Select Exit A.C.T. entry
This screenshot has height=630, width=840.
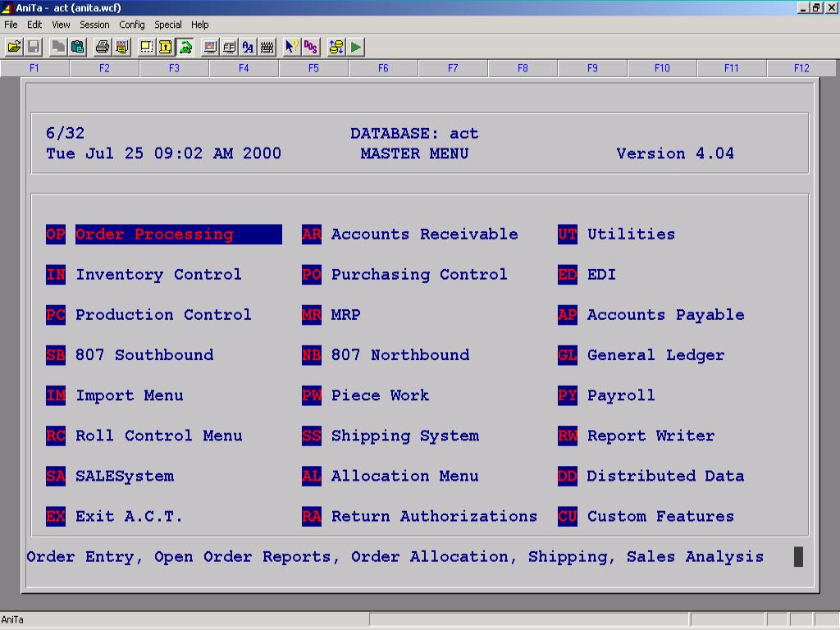pyautogui.click(x=114, y=517)
